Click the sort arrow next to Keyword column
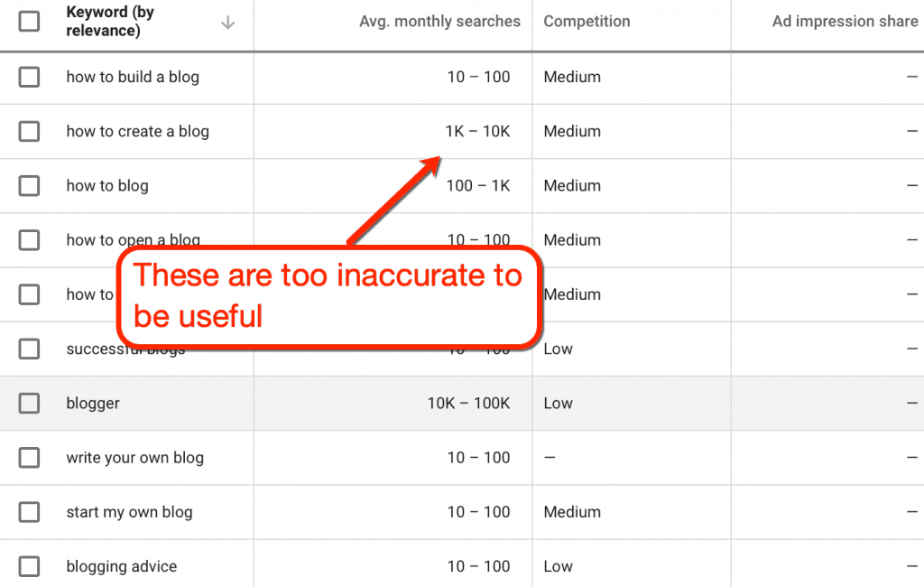924x587 pixels. point(230,21)
